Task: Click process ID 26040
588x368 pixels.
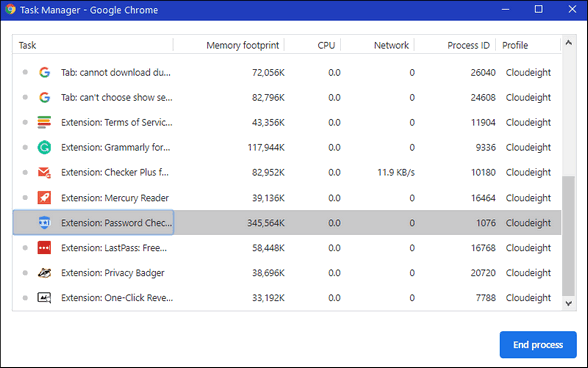Action: pyautogui.click(x=483, y=72)
